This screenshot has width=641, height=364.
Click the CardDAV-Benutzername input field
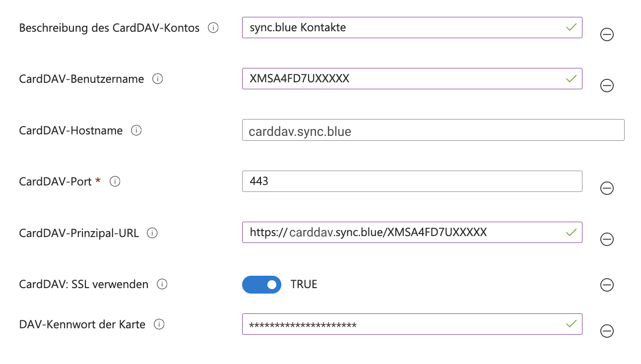pyautogui.click(x=412, y=79)
